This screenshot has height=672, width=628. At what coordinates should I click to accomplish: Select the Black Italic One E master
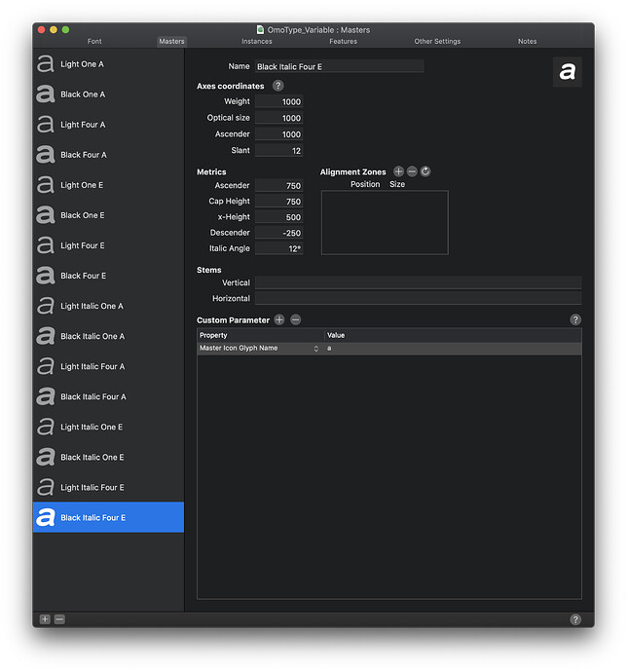click(108, 458)
